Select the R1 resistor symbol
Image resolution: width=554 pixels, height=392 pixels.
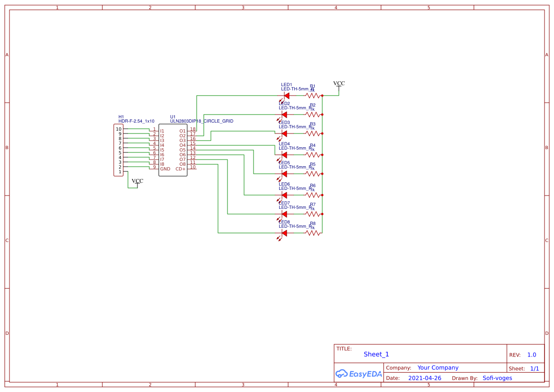[x=312, y=96]
